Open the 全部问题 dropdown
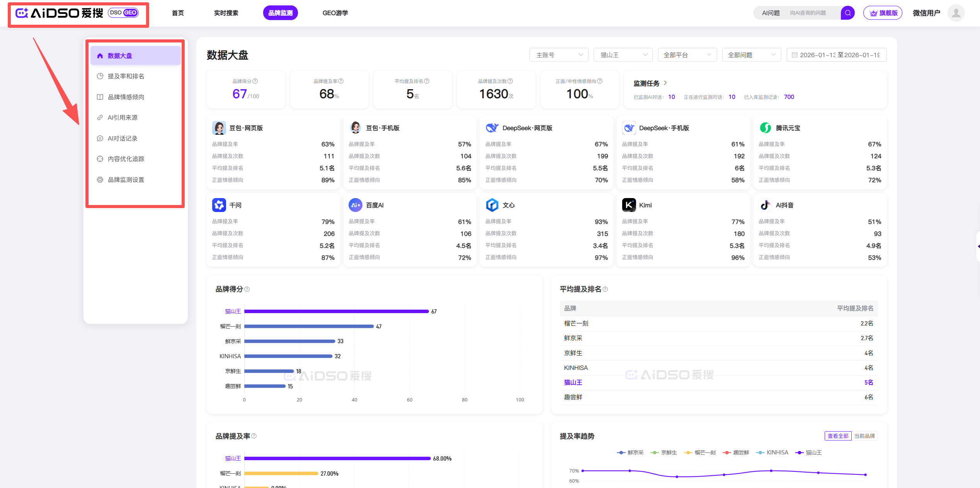 (751, 55)
